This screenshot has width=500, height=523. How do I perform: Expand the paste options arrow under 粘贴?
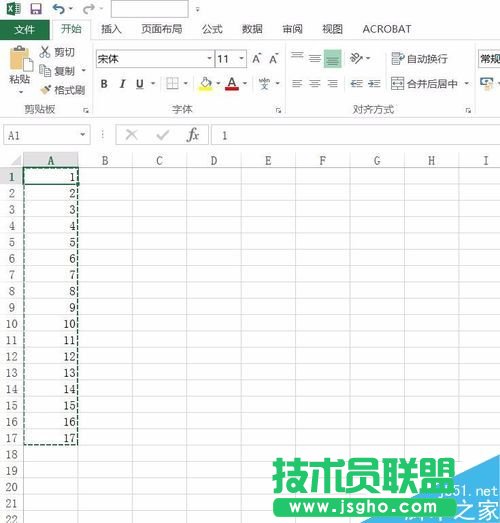[21, 92]
